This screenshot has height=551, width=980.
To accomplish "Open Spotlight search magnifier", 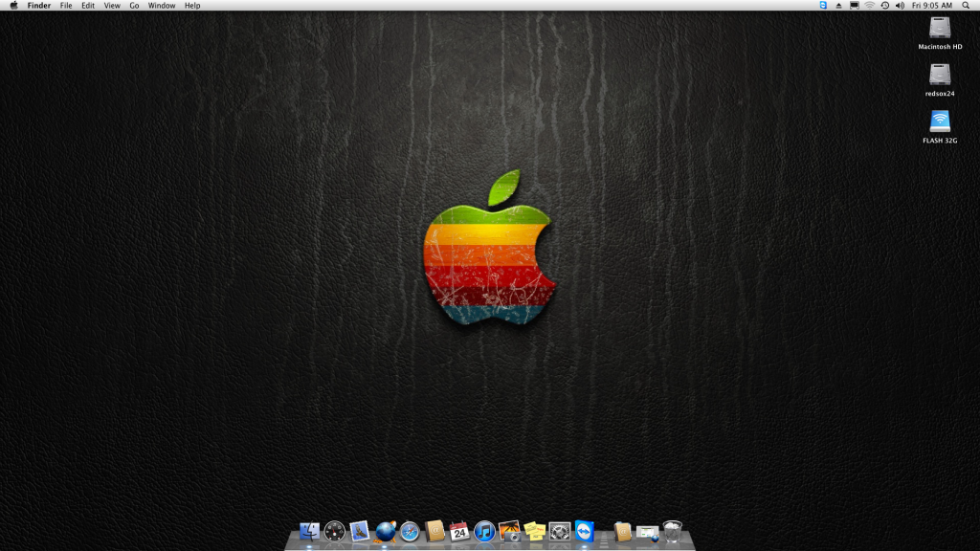I will click(966, 5).
